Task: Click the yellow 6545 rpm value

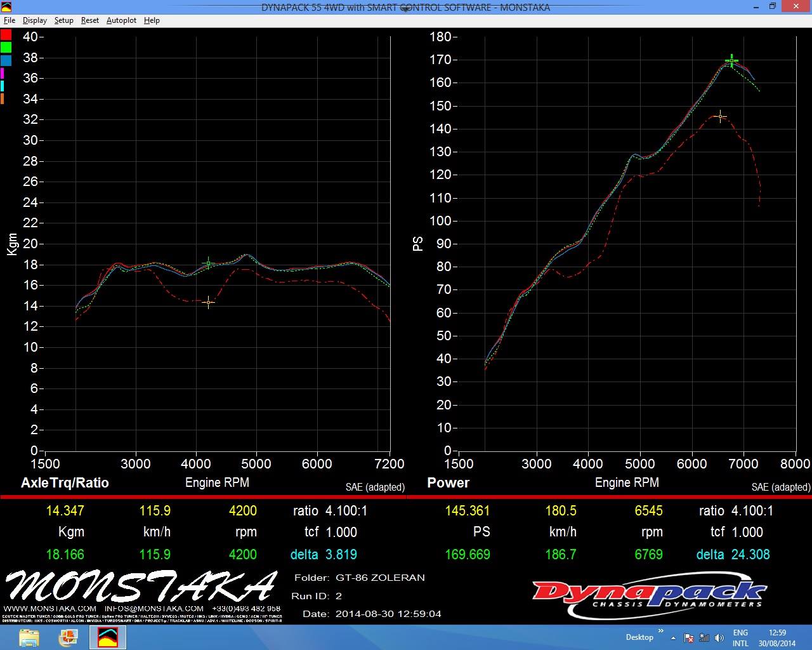Action: click(x=648, y=510)
